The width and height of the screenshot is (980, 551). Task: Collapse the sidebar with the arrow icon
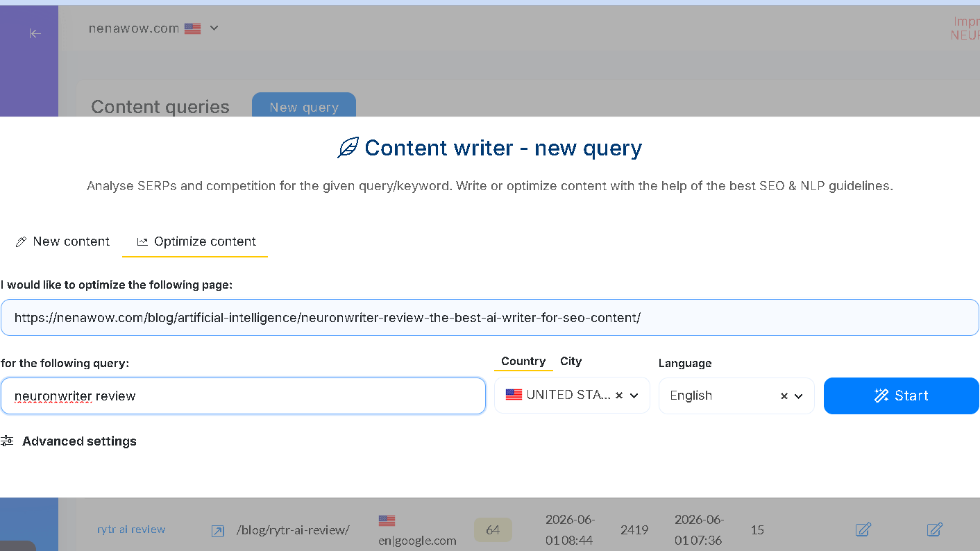coord(35,33)
